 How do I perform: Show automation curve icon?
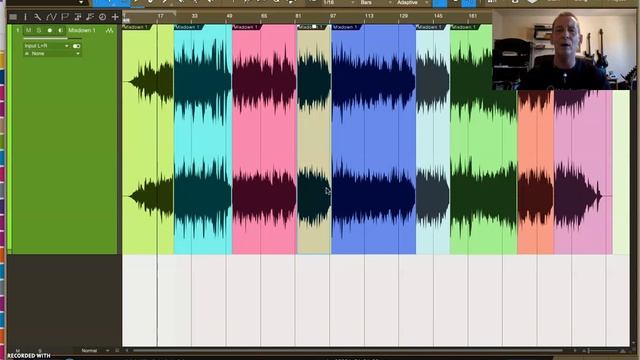pyautogui.click(x=51, y=17)
